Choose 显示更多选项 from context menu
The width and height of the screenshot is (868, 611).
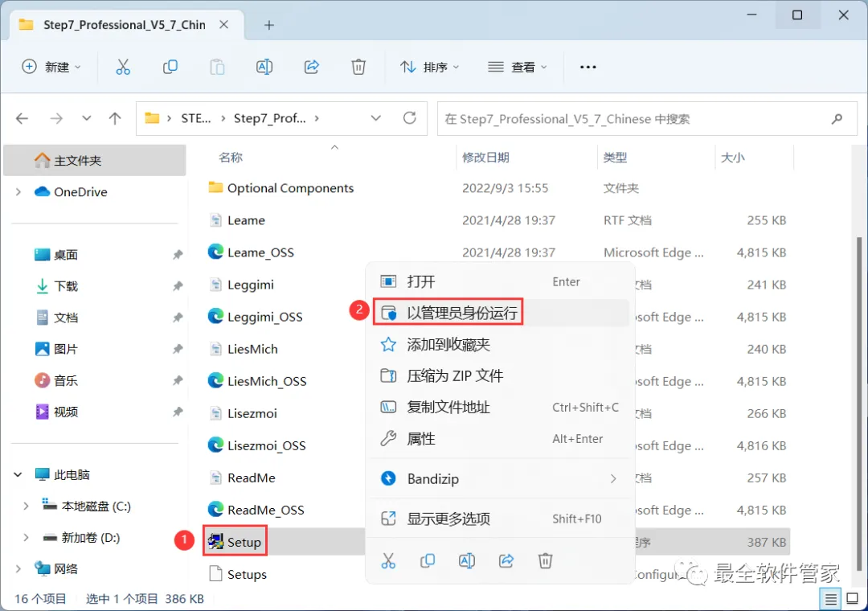tap(500, 519)
